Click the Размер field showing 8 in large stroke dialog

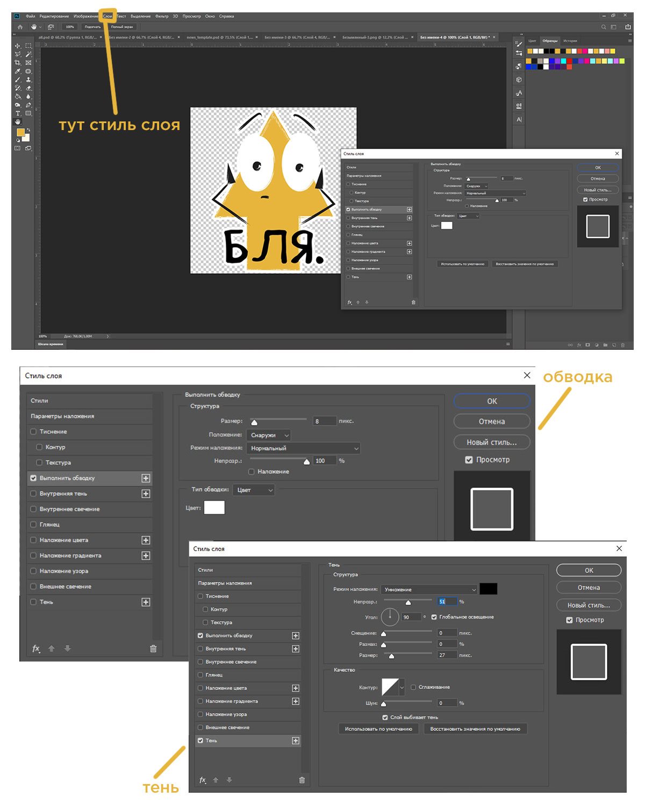tap(324, 421)
